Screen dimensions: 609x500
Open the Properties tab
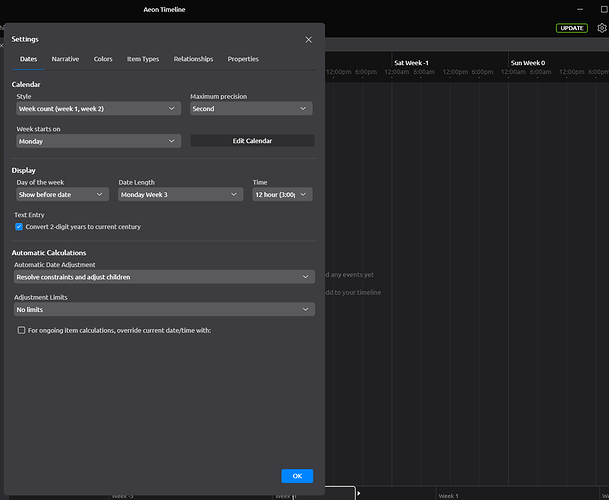point(243,59)
